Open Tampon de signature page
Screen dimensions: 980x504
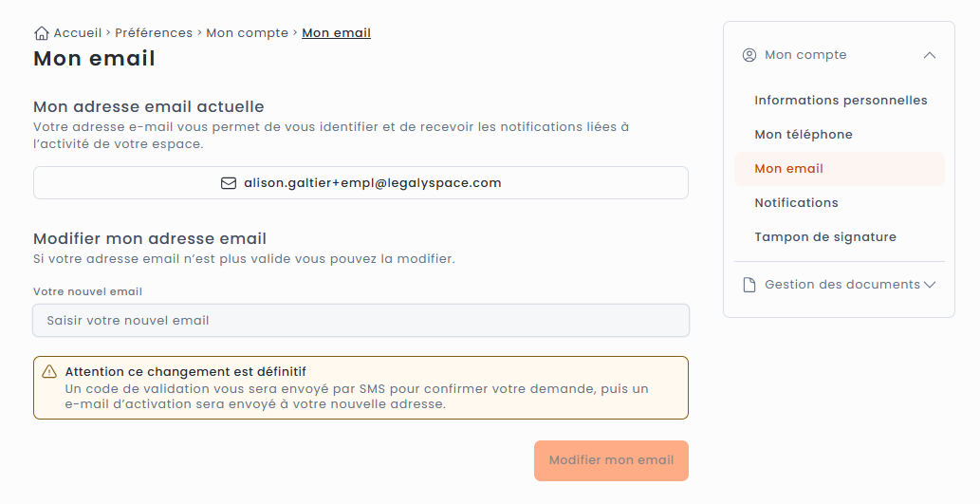pyautogui.click(x=825, y=237)
